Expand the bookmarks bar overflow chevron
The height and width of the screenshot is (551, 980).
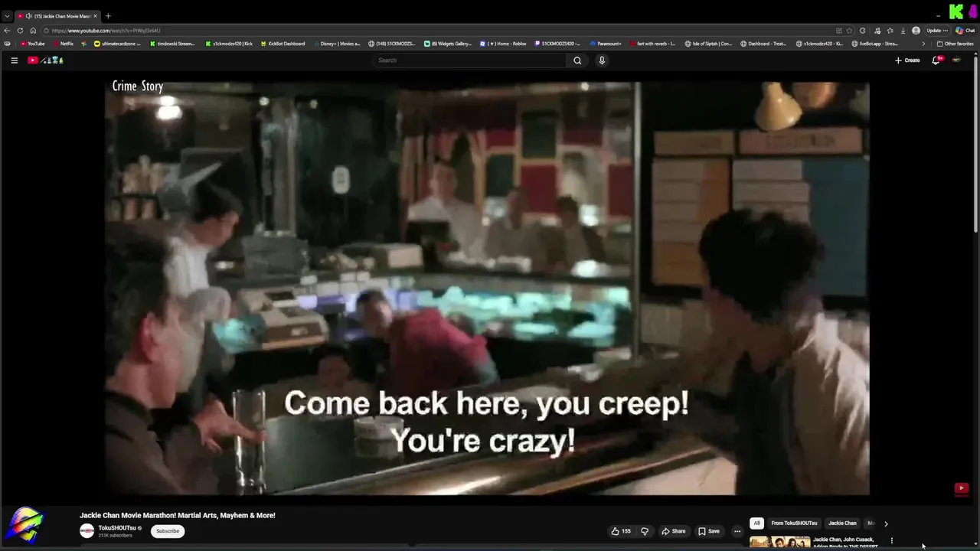923,44
